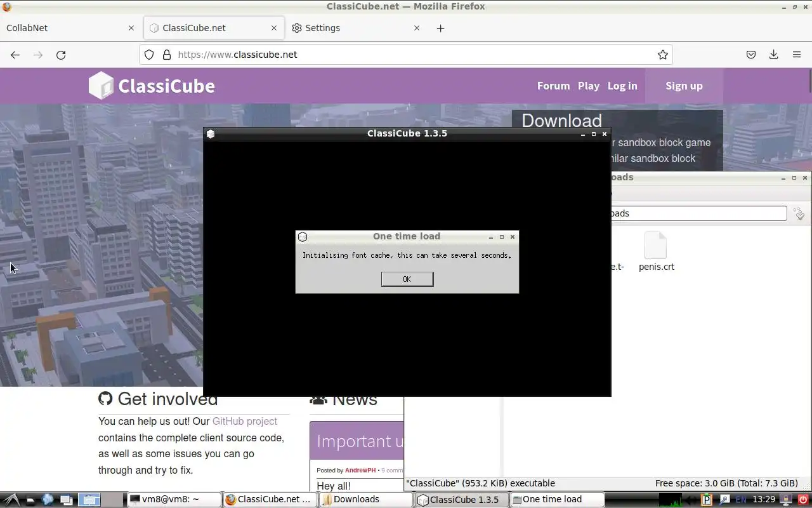Click the P clipboard tray icon

click(x=707, y=500)
